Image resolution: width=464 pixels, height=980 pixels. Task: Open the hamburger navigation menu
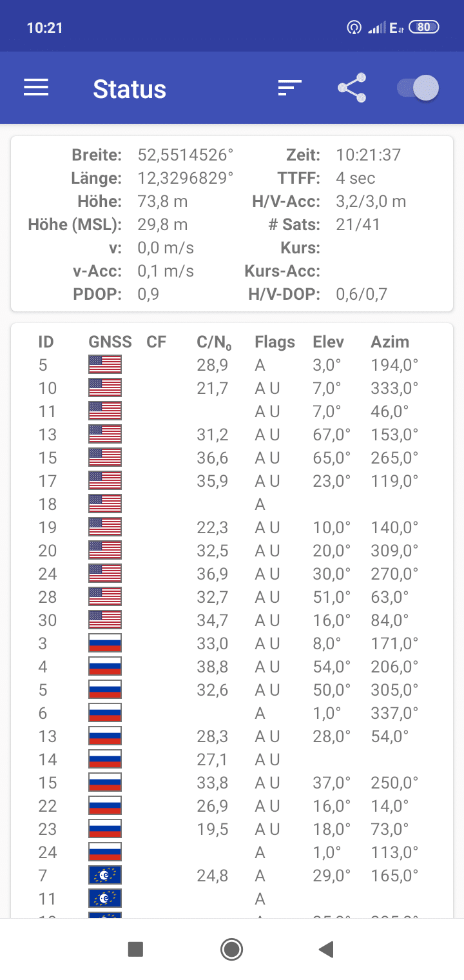(36, 88)
